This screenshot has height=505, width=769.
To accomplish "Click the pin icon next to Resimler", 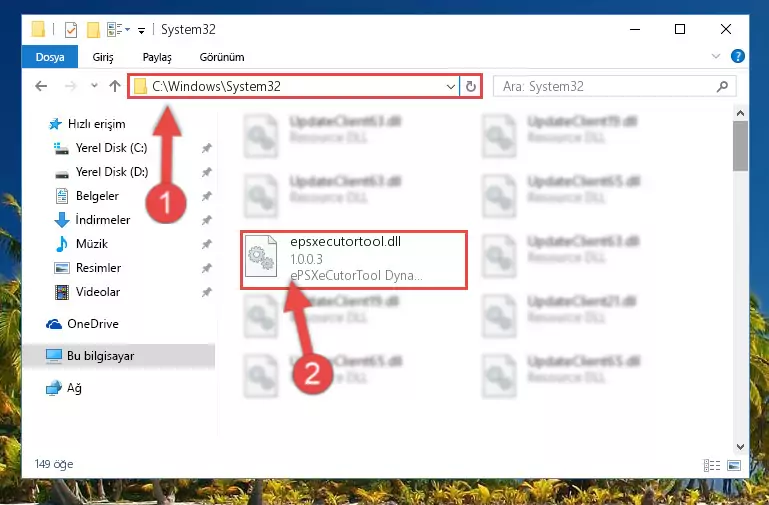I will pyautogui.click(x=206, y=268).
